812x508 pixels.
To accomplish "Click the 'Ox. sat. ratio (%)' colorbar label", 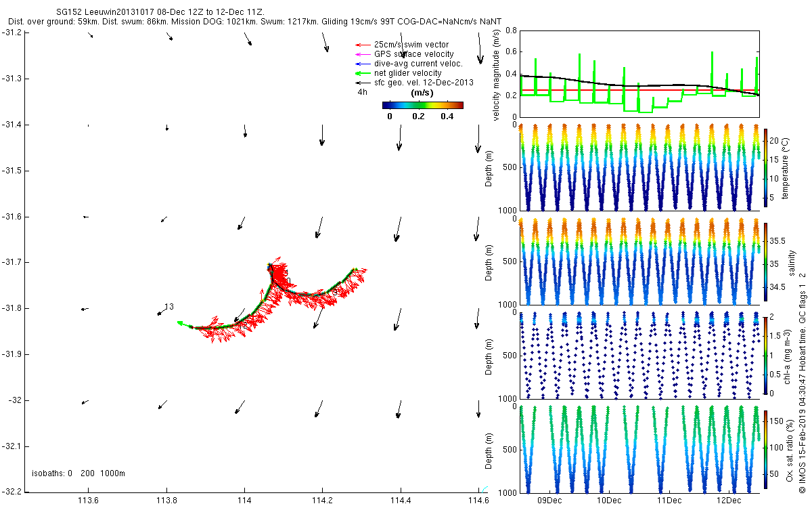I will pyautogui.click(x=790, y=450).
